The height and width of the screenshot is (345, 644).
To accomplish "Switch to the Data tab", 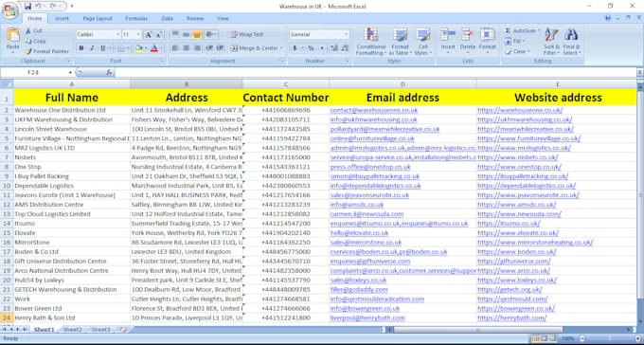I will [x=168, y=19].
